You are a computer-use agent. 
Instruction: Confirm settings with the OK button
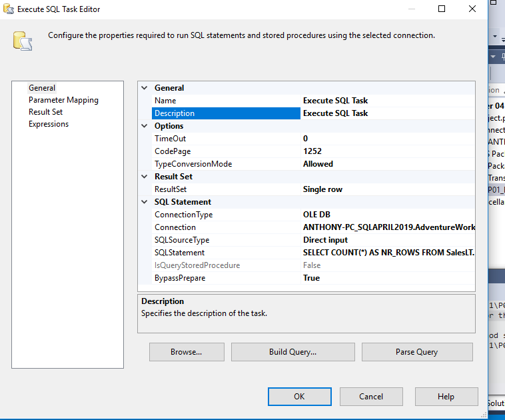(x=299, y=397)
